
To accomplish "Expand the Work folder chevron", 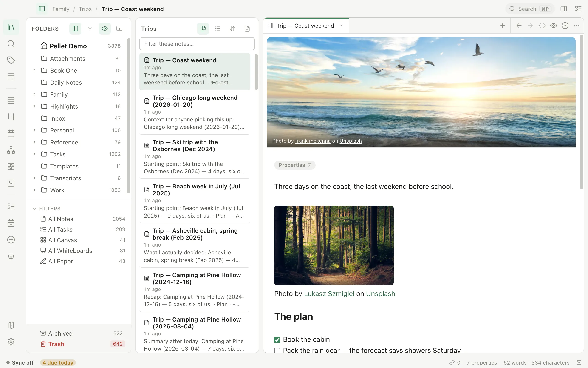I will pos(34,190).
